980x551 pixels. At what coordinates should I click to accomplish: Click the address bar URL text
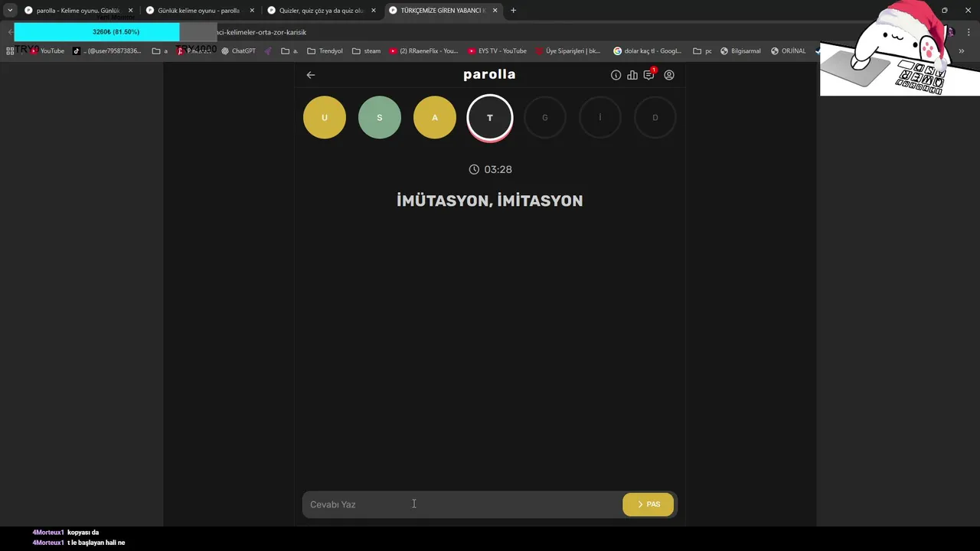262,32
